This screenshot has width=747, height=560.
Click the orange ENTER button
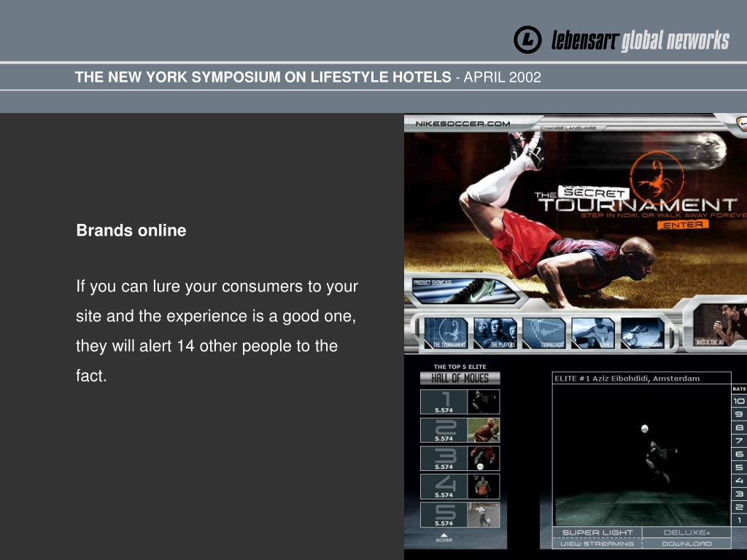click(x=683, y=225)
